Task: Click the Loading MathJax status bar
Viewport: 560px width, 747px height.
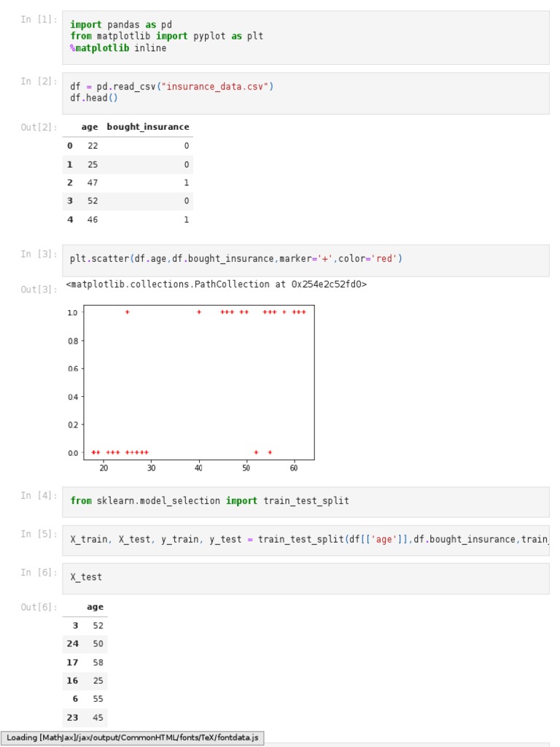Action: 132,738
